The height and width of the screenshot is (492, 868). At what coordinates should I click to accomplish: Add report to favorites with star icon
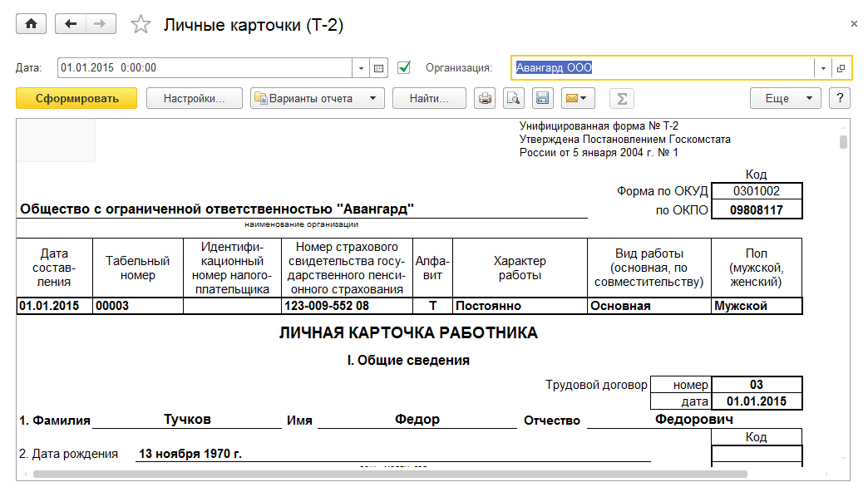(141, 25)
